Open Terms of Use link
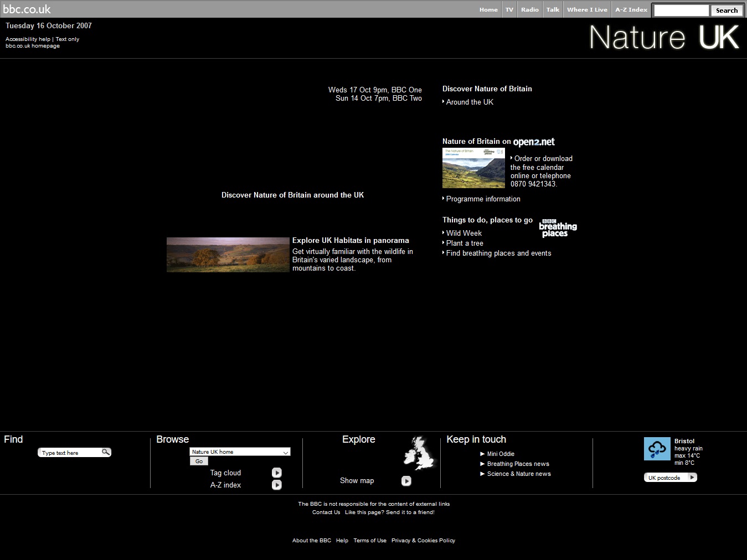Image resolution: width=747 pixels, height=560 pixels. [370, 541]
